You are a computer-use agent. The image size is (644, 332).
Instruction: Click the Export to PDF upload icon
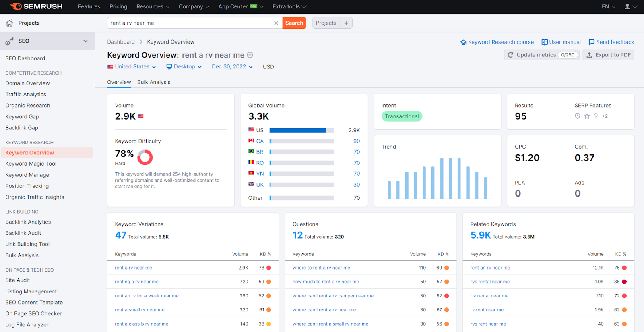point(589,55)
